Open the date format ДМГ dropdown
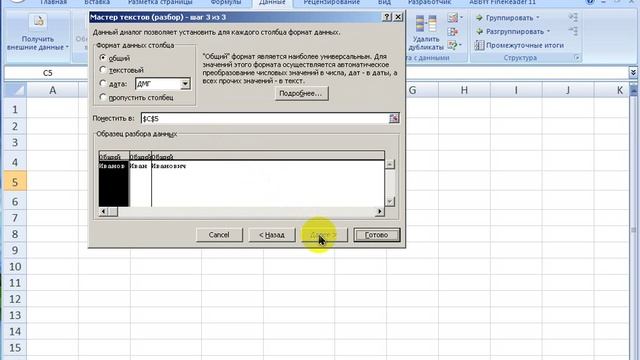The width and height of the screenshot is (640, 360). [185, 84]
